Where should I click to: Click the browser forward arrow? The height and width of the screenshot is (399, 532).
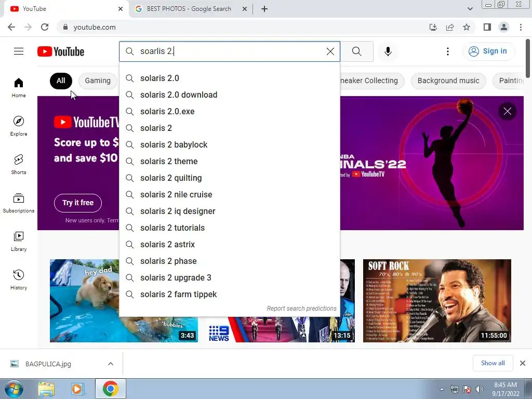(x=28, y=27)
